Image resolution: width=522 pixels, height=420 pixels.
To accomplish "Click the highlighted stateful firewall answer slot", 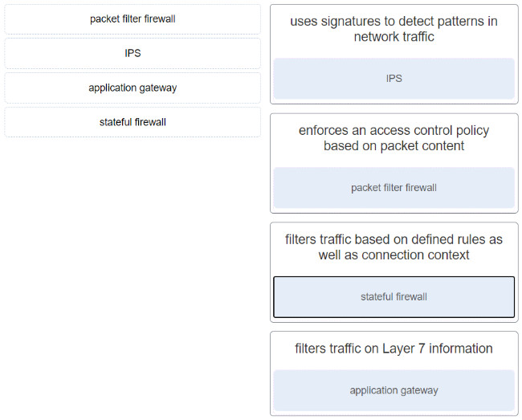I will point(394,297).
